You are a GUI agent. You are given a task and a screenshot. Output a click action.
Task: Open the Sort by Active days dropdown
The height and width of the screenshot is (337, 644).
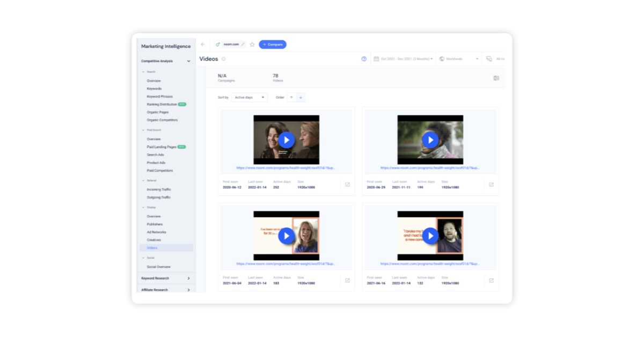coord(248,97)
